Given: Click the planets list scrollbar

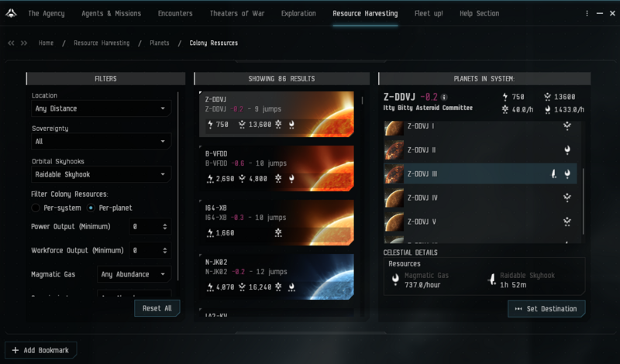Looking at the screenshot, I should click(x=584, y=201).
